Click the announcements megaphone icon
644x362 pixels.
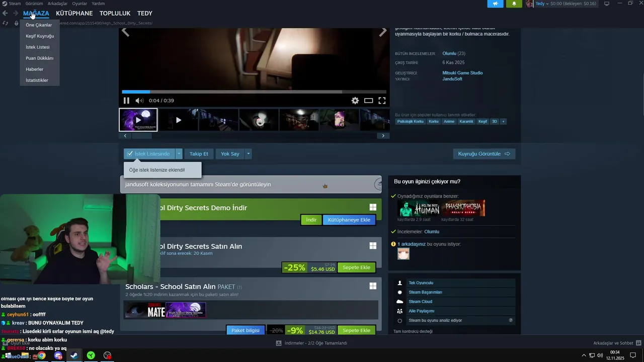pyautogui.click(x=495, y=4)
